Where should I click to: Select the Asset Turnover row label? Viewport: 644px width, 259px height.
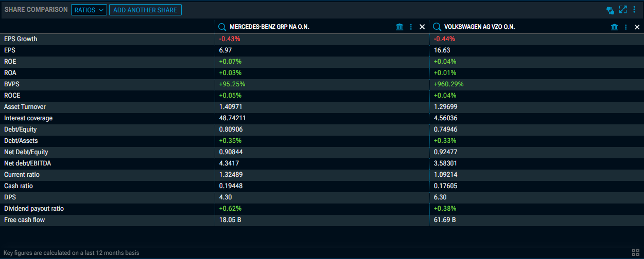pyautogui.click(x=25, y=107)
